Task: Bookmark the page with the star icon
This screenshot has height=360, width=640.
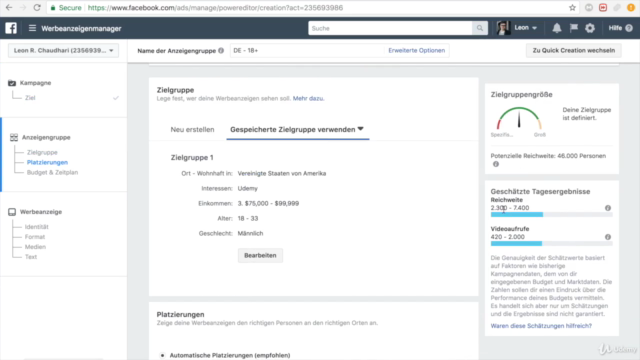Action: click(572, 7)
